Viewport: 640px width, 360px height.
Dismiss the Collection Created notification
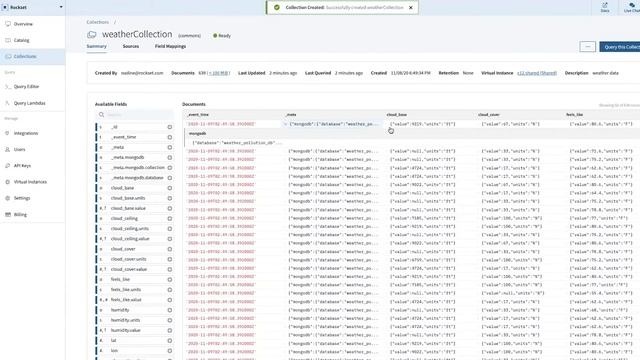click(x=411, y=7)
